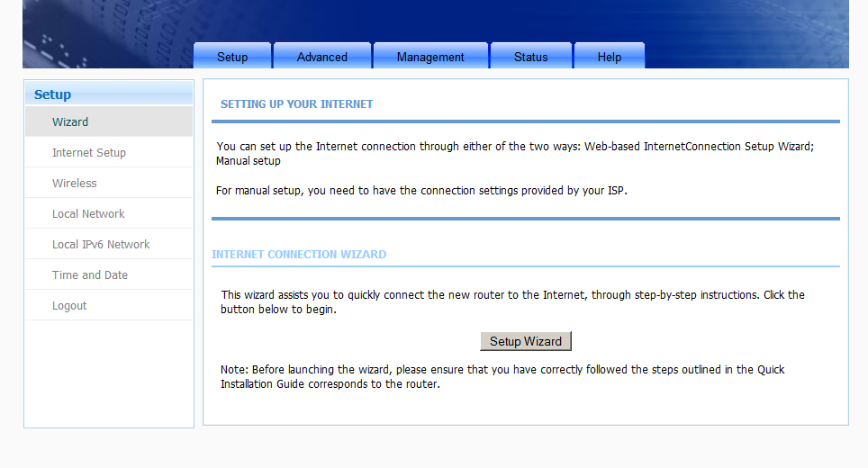
Task: Click the manual setup ISP paragraph
Action: tap(421, 191)
